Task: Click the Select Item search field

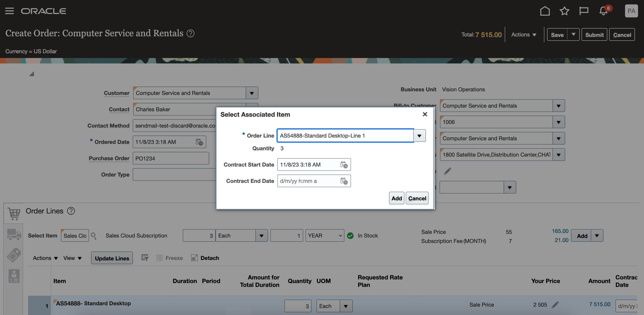Action: pos(75,236)
